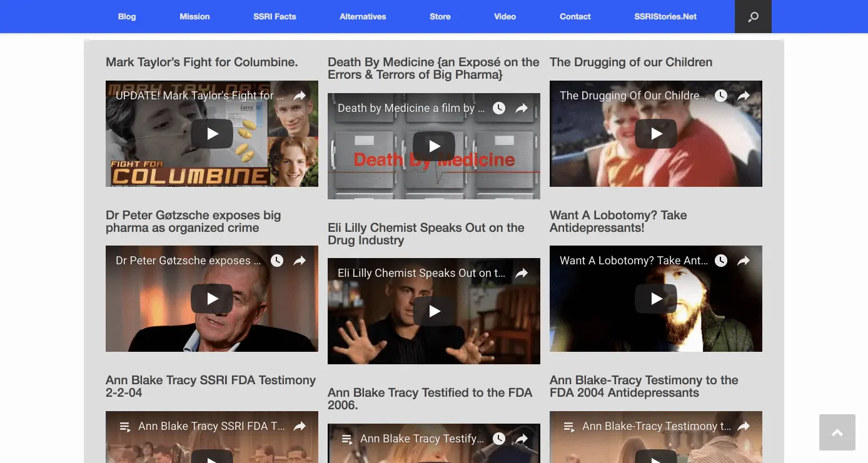This screenshot has width=868, height=463.
Task: Click 'The Drugging Of Our Childre...' video title
Action: point(633,96)
